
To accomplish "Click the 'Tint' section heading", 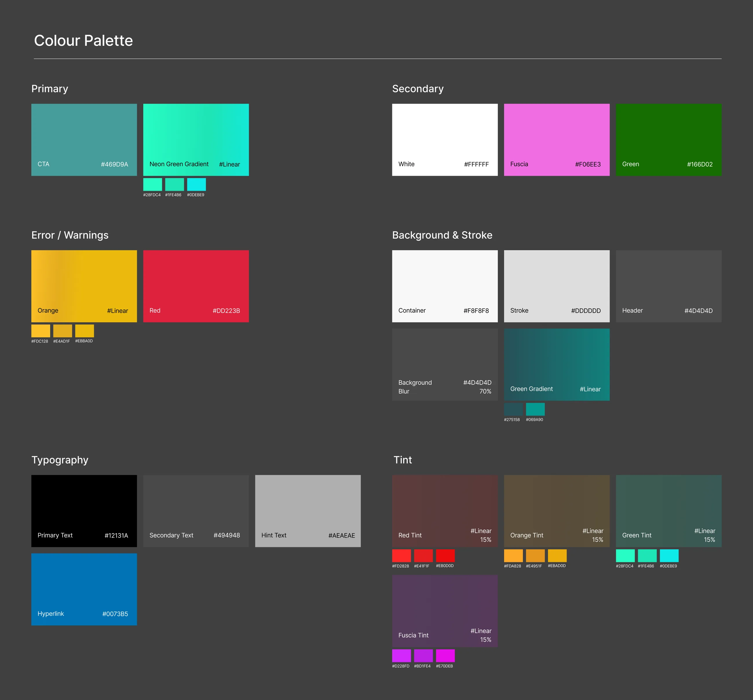I will pyautogui.click(x=403, y=460).
